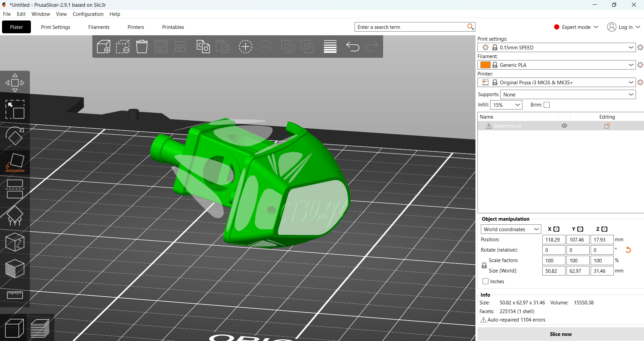Click the Arrange selection icon

(x=180, y=47)
